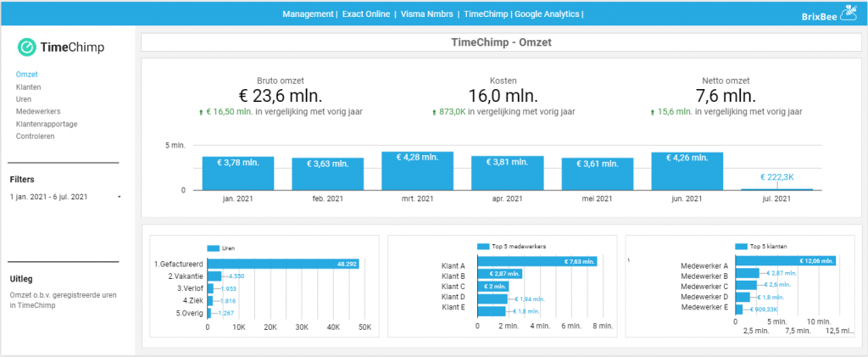
Task: Click the TimeChimp clock logo icon
Action: [26, 47]
